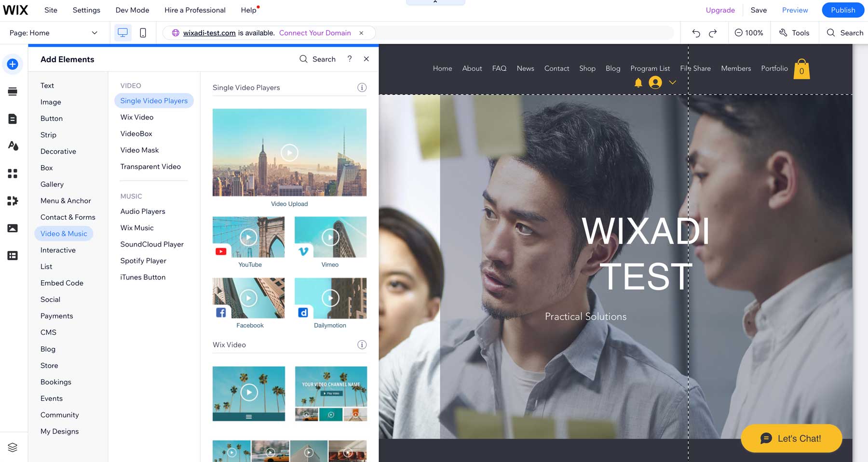The width and height of the screenshot is (868, 462).
Task: Switch to mobile editing view
Action: click(x=143, y=32)
